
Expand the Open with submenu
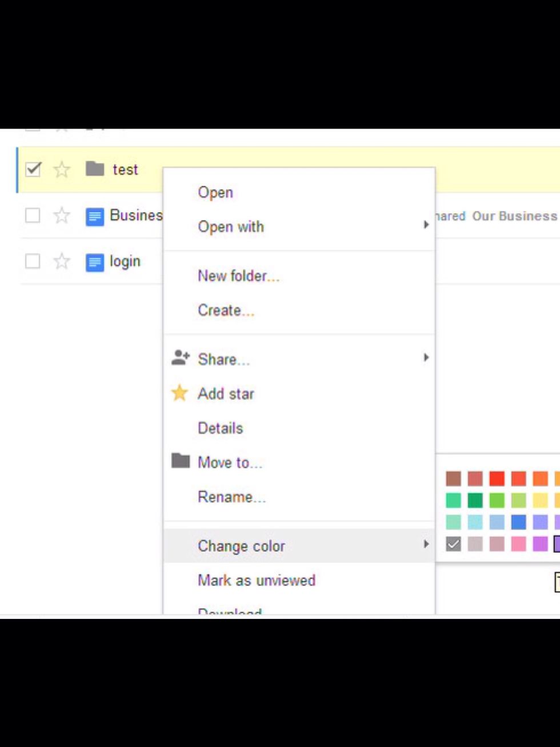[426, 226]
